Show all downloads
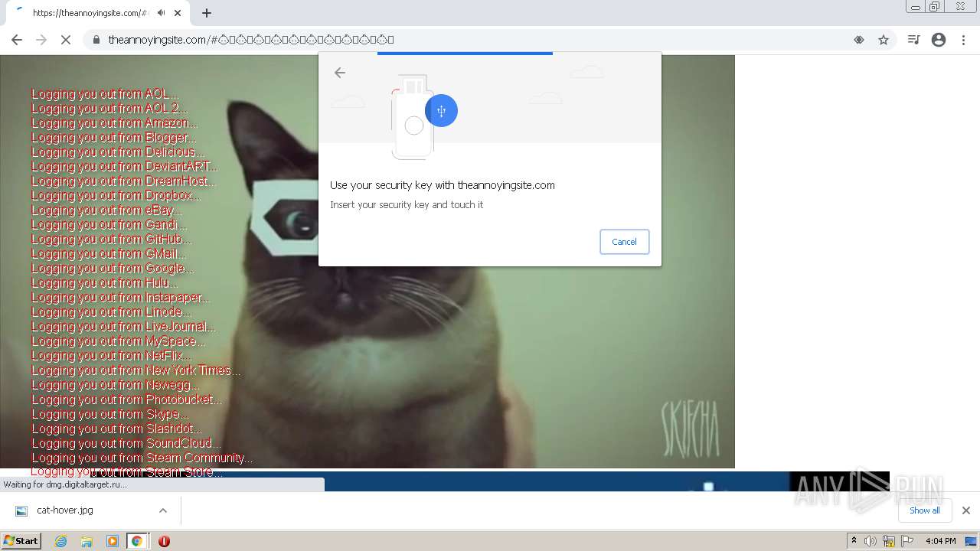 (x=925, y=510)
